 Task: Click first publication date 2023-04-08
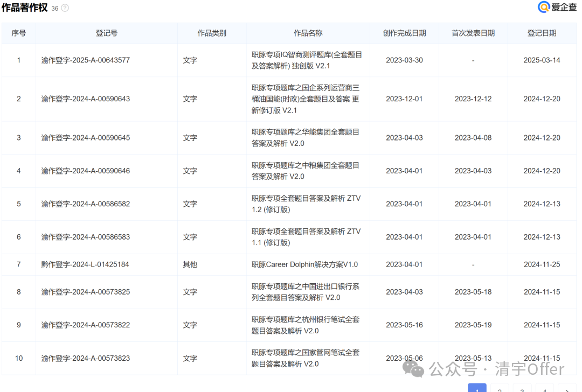point(473,138)
